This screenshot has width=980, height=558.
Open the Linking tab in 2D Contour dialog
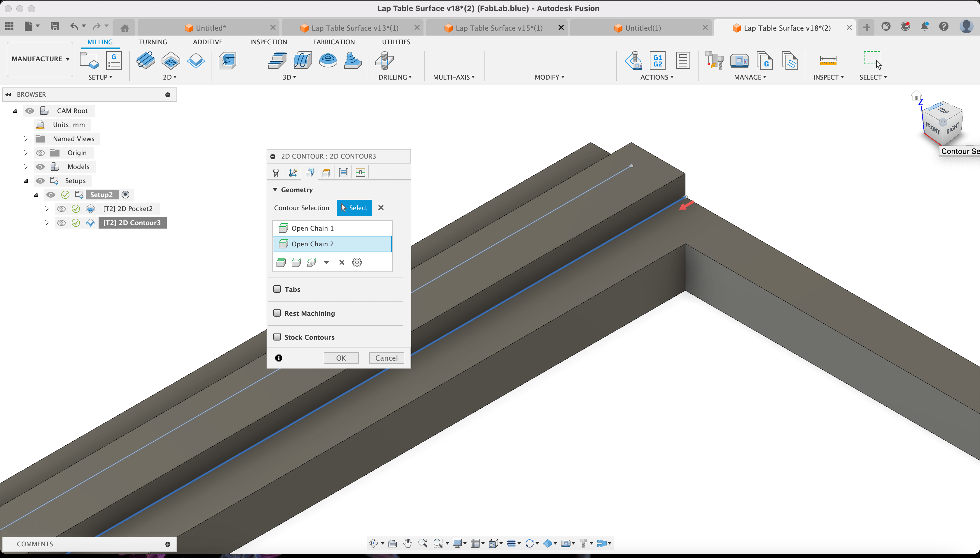point(360,173)
